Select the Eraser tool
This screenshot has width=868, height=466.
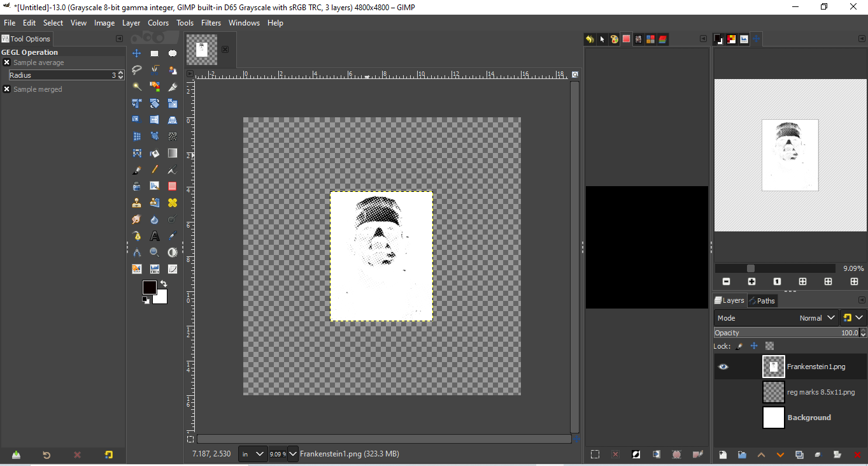click(x=172, y=186)
